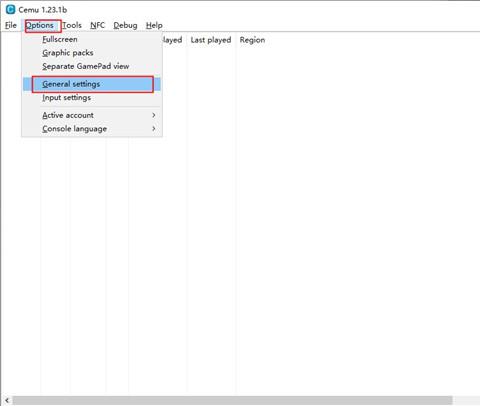This screenshot has height=406, width=480.
Task: Click the Active account submenu arrow
Action: [154, 115]
